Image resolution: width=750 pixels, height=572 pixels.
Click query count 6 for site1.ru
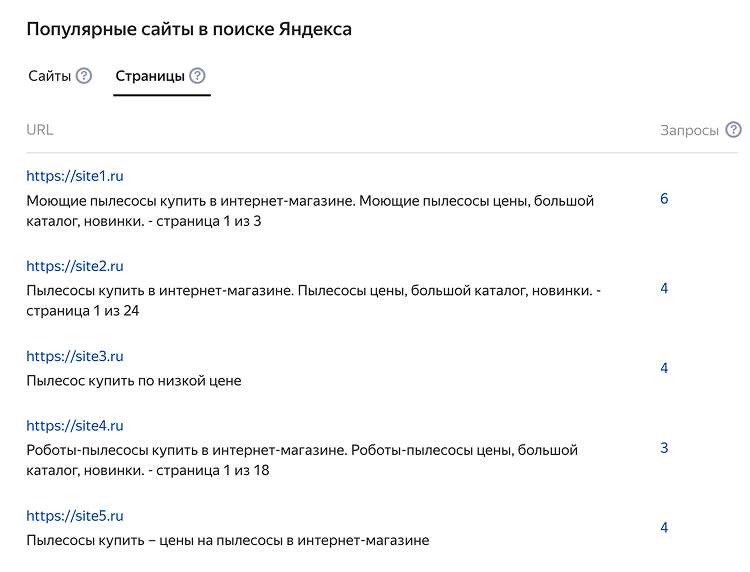(664, 199)
